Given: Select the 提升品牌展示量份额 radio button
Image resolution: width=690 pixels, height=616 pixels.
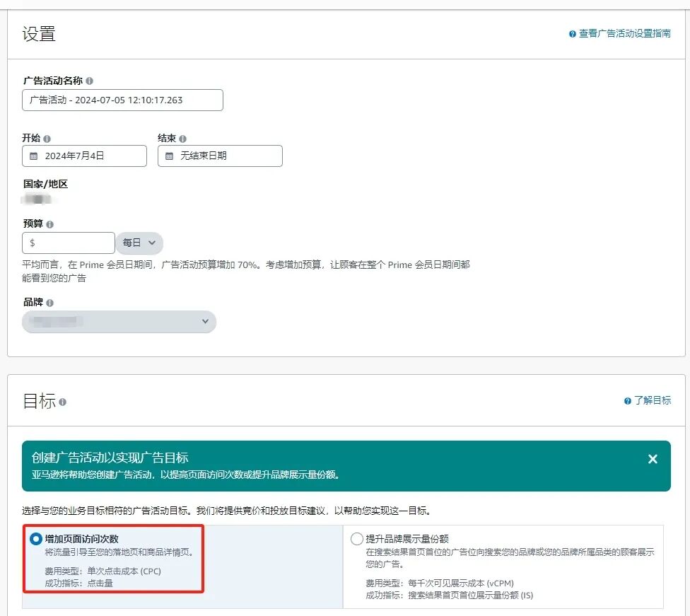Looking at the screenshot, I should click(357, 539).
